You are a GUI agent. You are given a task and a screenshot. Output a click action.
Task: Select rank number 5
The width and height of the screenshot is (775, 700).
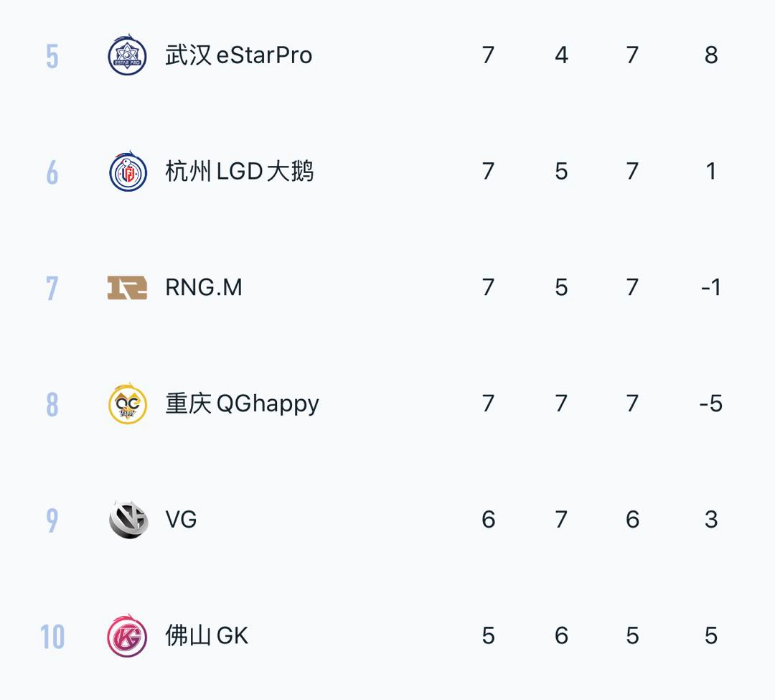52,56
